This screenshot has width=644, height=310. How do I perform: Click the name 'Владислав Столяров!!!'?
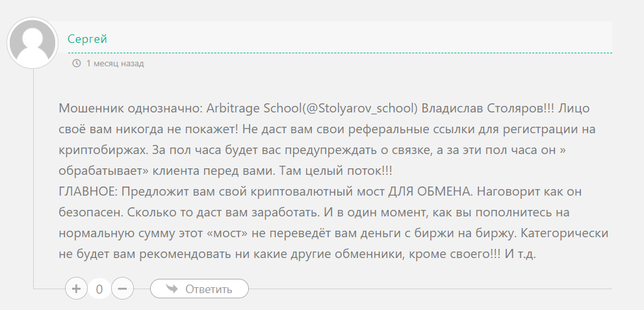point(488,109)
